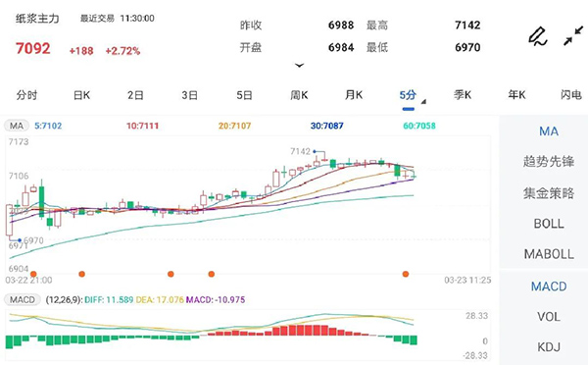Open the 5分 period dropdown triangle

coord(423,101)
